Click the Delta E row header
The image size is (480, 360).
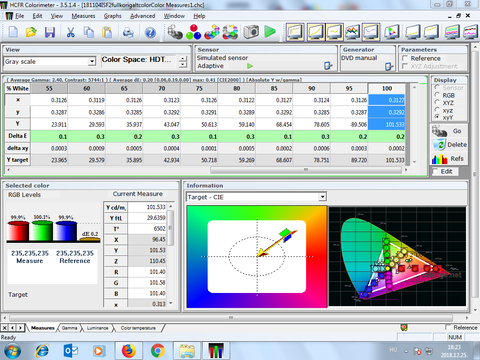(17, 136)
